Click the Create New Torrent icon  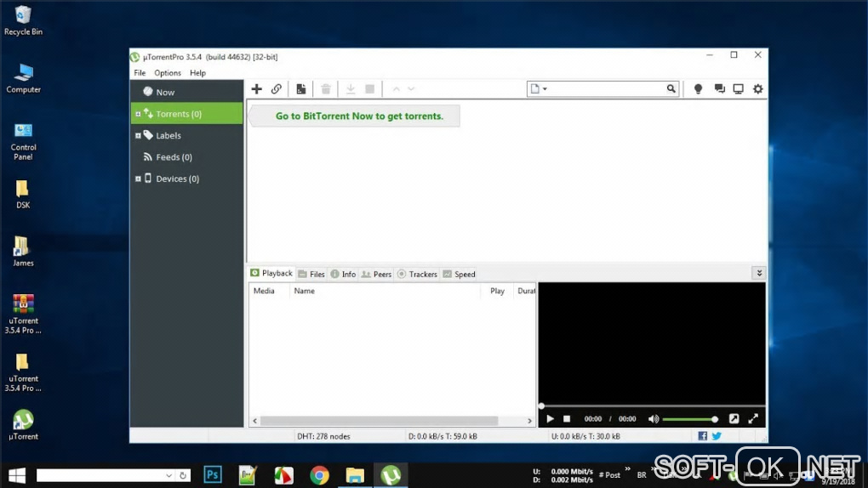300,88
